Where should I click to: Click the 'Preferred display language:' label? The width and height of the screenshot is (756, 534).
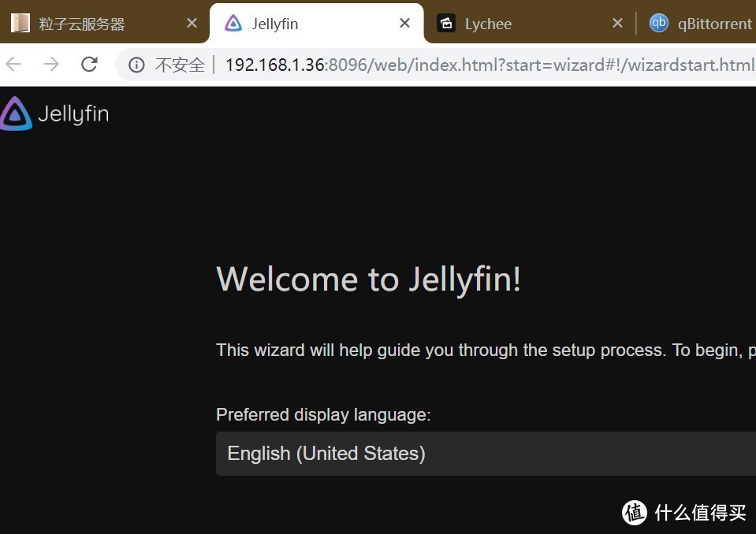[323, 414]
